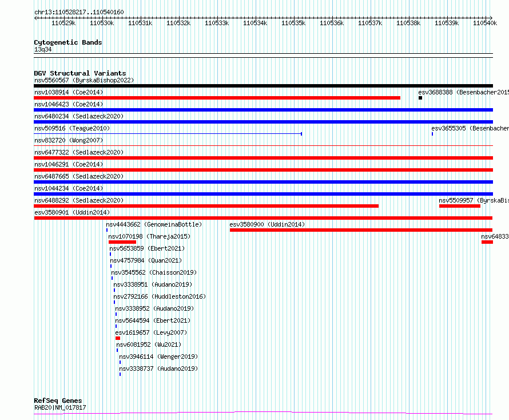509x420 pixels.
Task: Click the red nsv5509957 variant bar
Action: pyautogui.click(x=460, y=206)
